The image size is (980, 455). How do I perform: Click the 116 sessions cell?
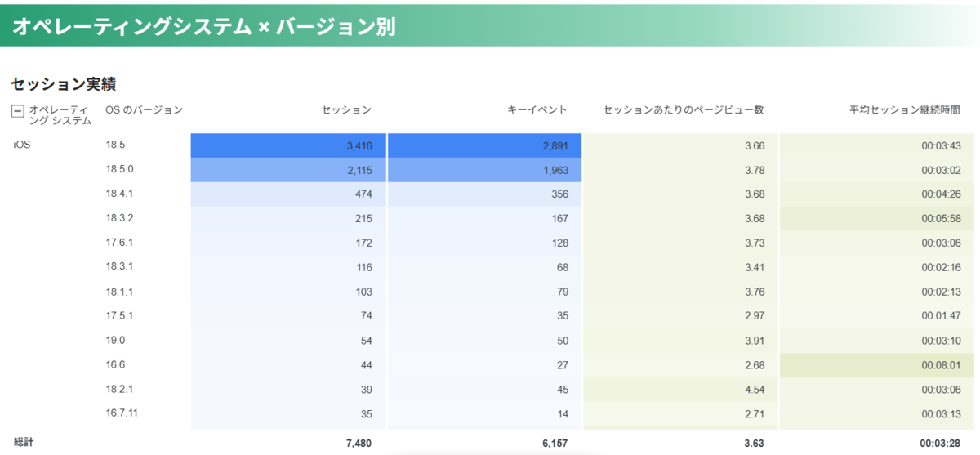[288, 266]
